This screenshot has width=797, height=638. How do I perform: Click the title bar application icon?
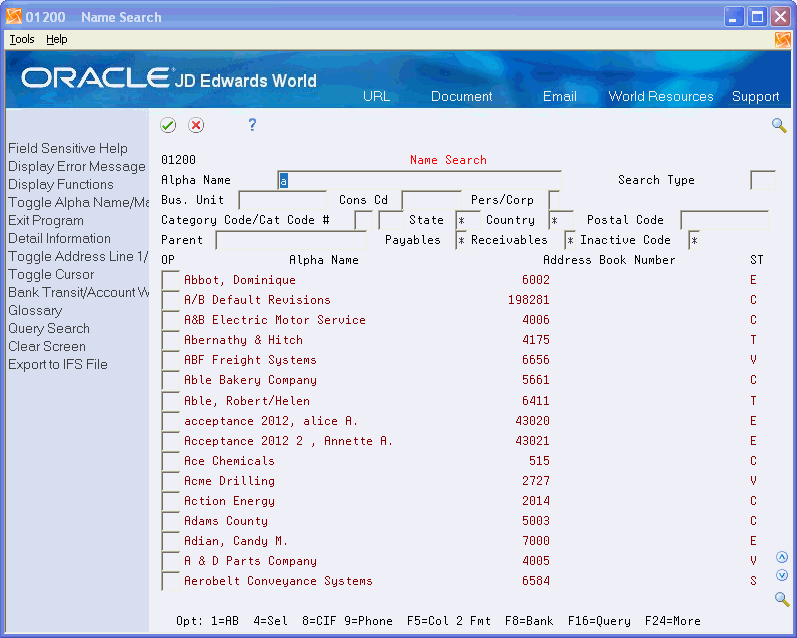tap(14, 16)
